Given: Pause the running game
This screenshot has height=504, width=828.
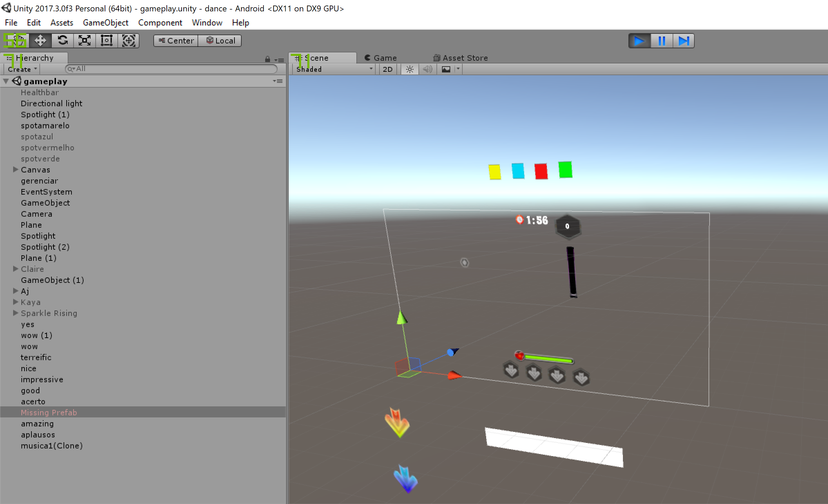Looking at the screenshot, I should pos(662,41).
